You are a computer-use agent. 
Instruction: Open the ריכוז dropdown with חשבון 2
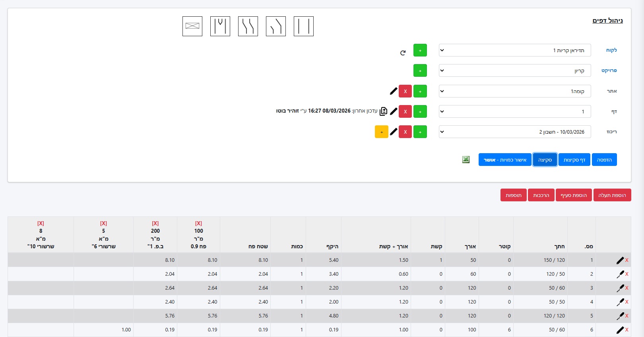pyautogui.click(x=514, y=132)
